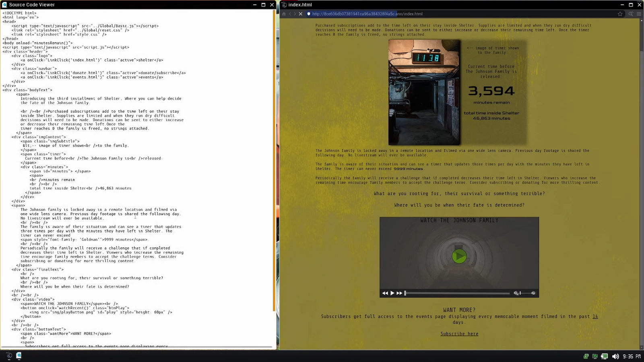Click the 'WATCH THE JOHNSON FAMILY' heading

459,220
